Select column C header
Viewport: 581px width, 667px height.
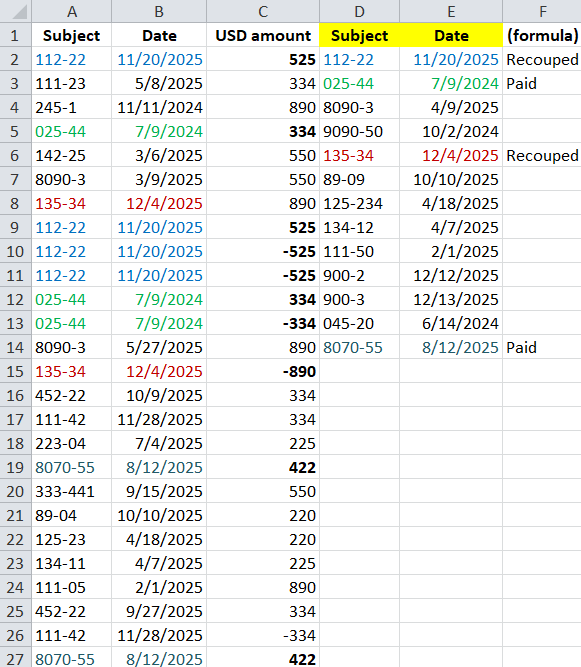click(263, 11)
